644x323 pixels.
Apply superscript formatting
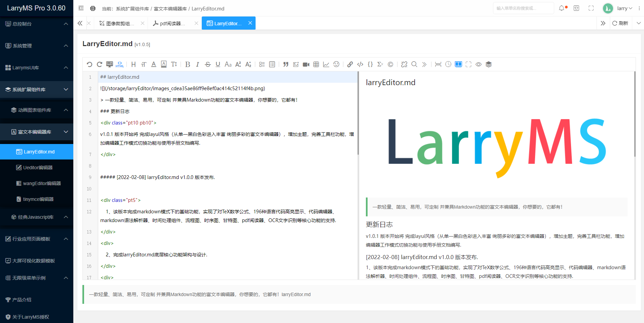[238, 64]
